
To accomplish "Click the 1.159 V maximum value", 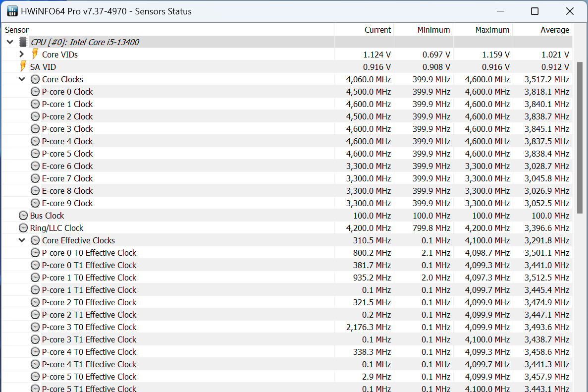I will click(x=496, y=55).
